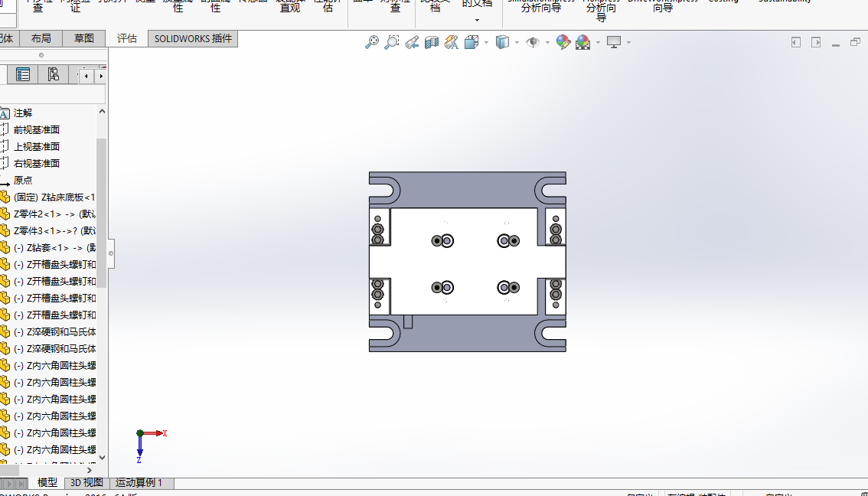868x496 pixels.
Task: Click the feature tree vertical scrollbar thumb
Action: (x=101, y=213)
